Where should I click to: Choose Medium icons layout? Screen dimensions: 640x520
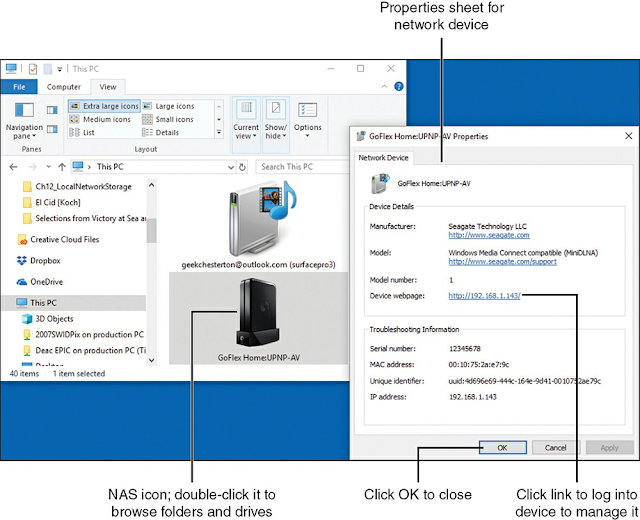(100, 119)
